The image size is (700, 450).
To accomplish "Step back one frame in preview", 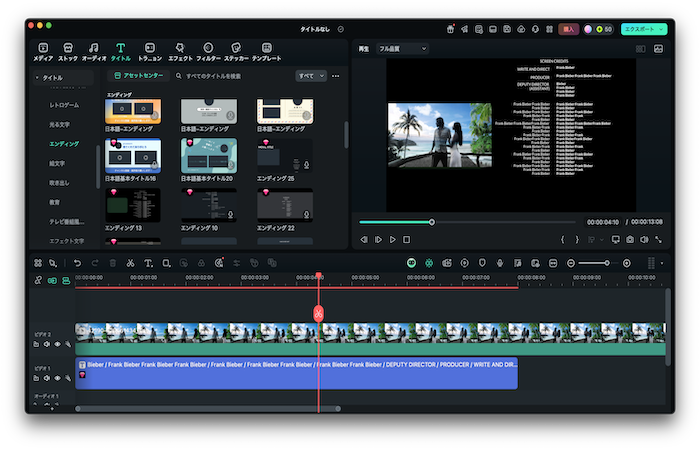I will [364, 240].
